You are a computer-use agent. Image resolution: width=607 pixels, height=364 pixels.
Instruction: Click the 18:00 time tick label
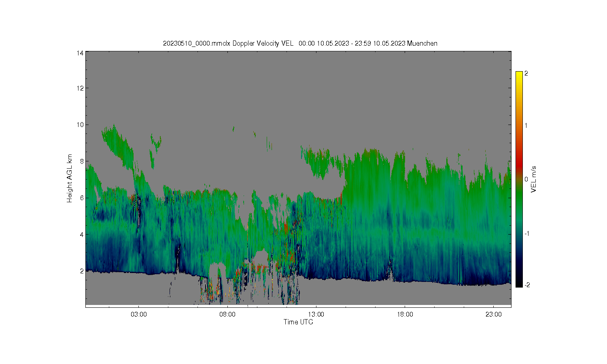point(405,314)
